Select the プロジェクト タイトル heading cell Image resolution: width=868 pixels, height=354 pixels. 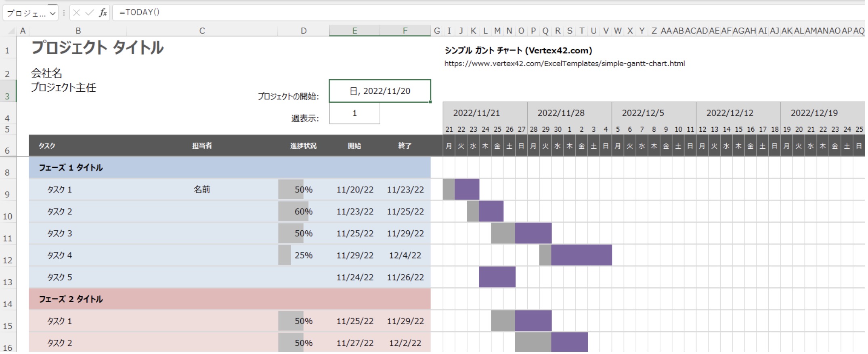coord(97,48)
